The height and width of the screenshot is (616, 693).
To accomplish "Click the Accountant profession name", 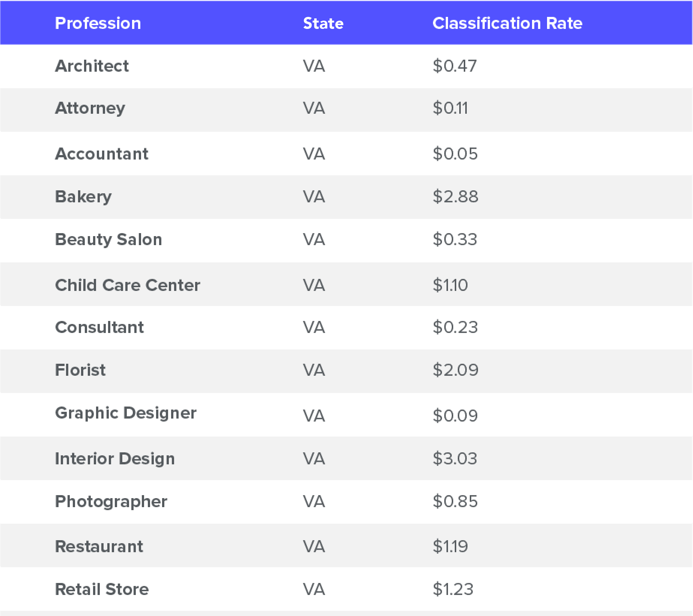I will [x=102, y=154].
